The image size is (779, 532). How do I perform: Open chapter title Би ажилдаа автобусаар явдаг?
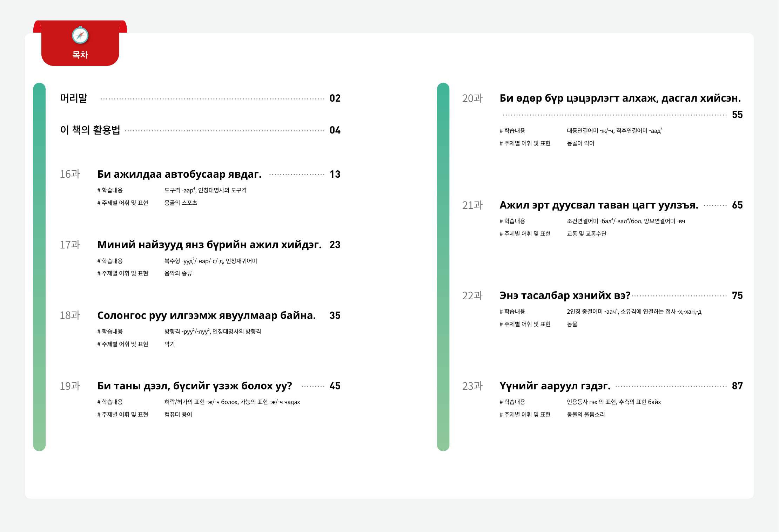point(179,174)
